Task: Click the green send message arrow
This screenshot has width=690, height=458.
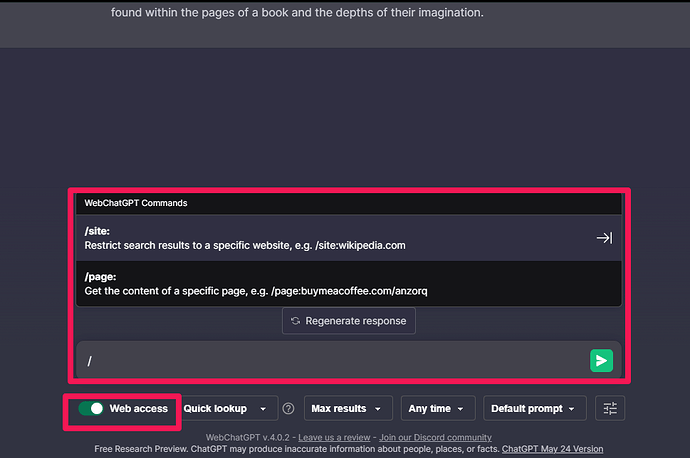Action: tap(601, 360)
